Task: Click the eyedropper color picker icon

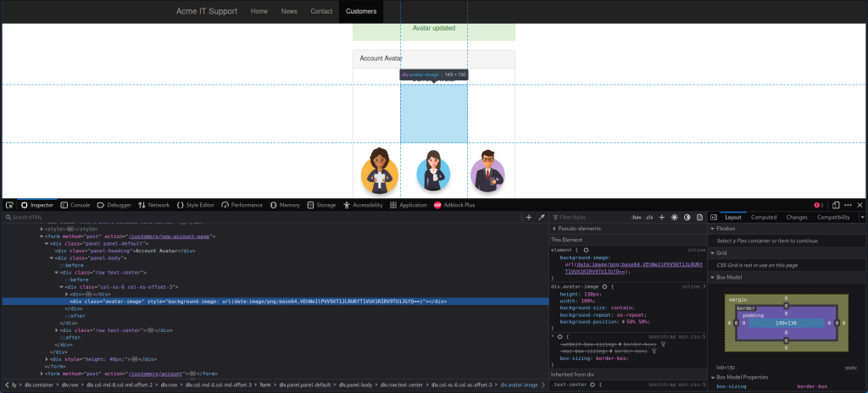Action: point(542,218)
